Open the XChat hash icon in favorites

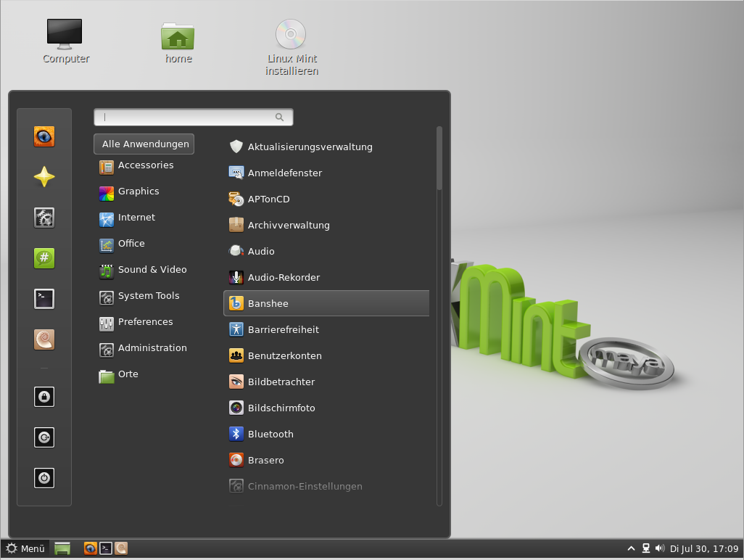pos(44,258)
